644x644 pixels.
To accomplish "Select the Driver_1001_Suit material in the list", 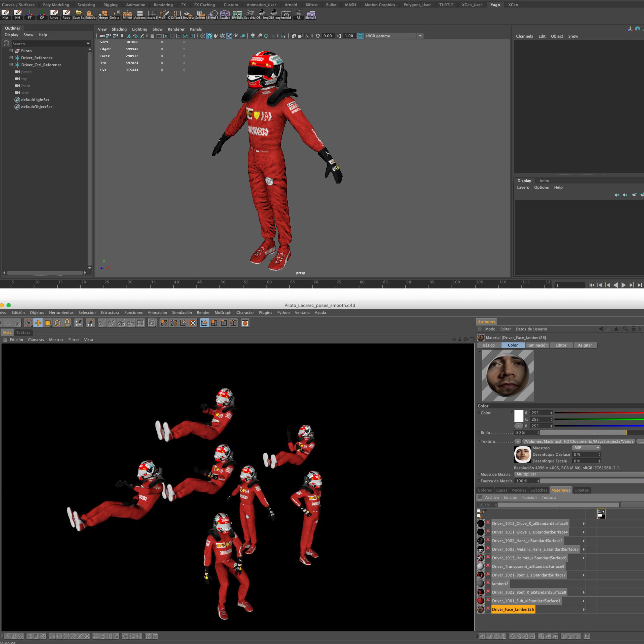I will coord(526,601).
